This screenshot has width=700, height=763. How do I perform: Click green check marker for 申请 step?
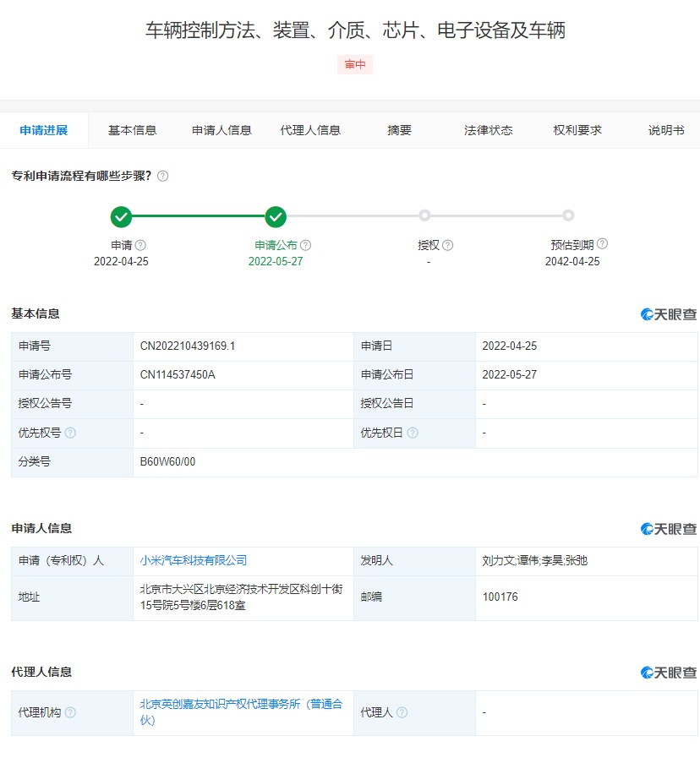(121, 216)
